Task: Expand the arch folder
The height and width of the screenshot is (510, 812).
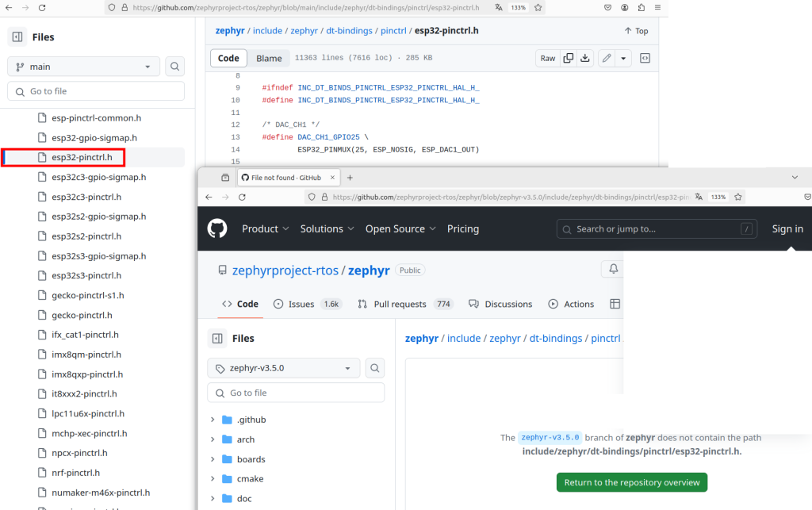Action: click(x=213, y=439)
